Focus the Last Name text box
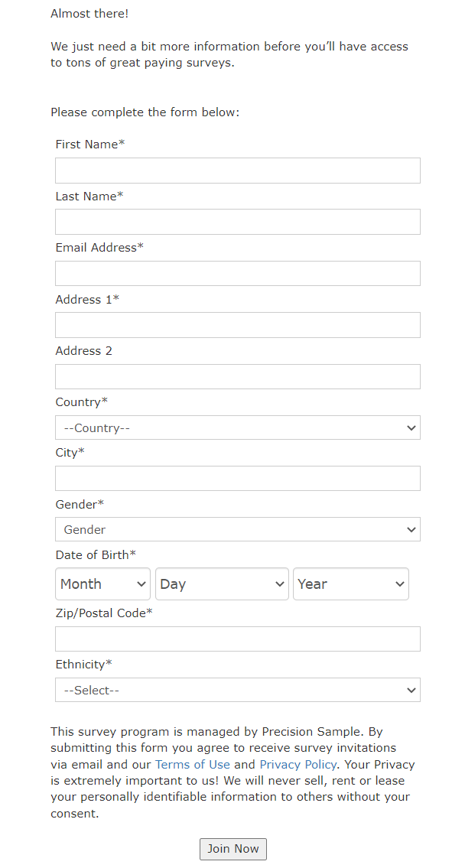Screen dimensions: 465x868 coord(237,222)
